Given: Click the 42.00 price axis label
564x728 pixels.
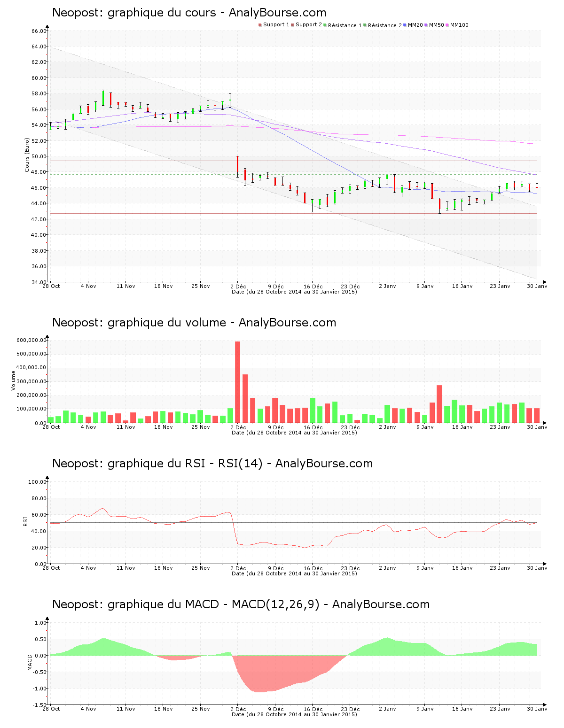Looking at the screenshot, I should click(x=39, y=219).
